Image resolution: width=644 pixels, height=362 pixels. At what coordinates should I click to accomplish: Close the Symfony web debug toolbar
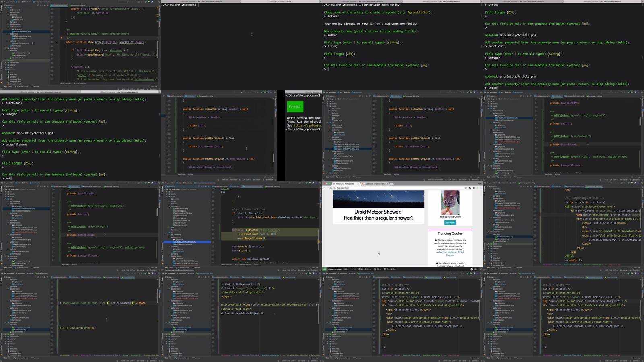(x=481, y=269)
